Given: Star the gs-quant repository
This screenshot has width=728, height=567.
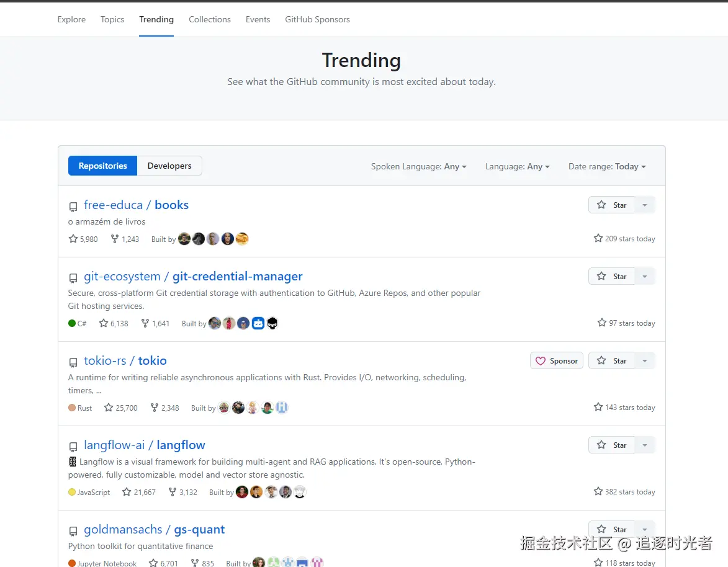Looking at the screenshot, I should (611, 529).
